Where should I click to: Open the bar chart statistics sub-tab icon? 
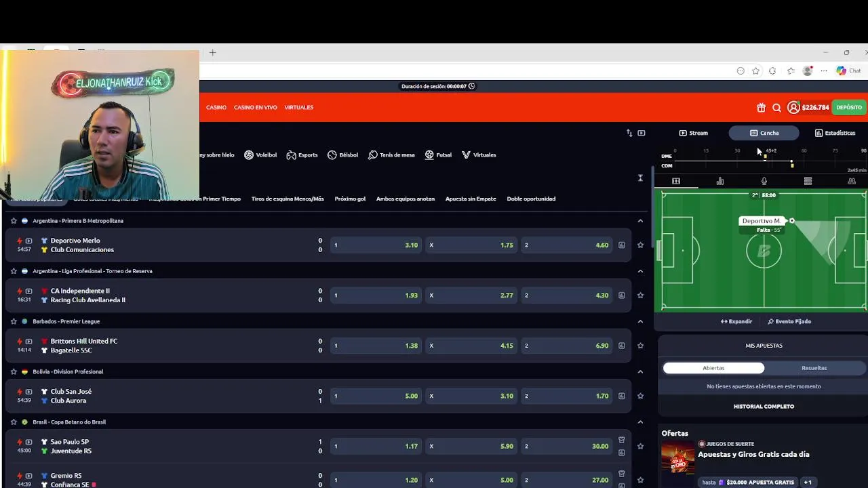tap(720, 181)
